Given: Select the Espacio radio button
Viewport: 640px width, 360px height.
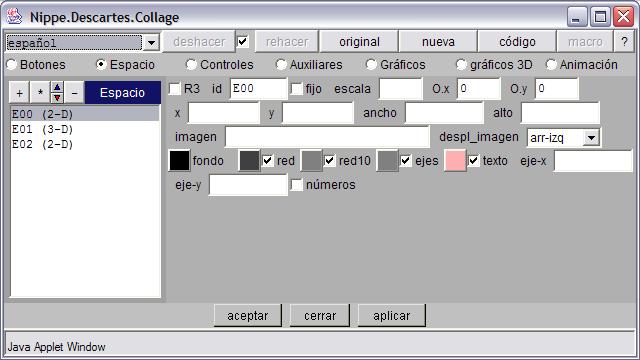Looking at the screenshot, I should [x=101, y=64].
